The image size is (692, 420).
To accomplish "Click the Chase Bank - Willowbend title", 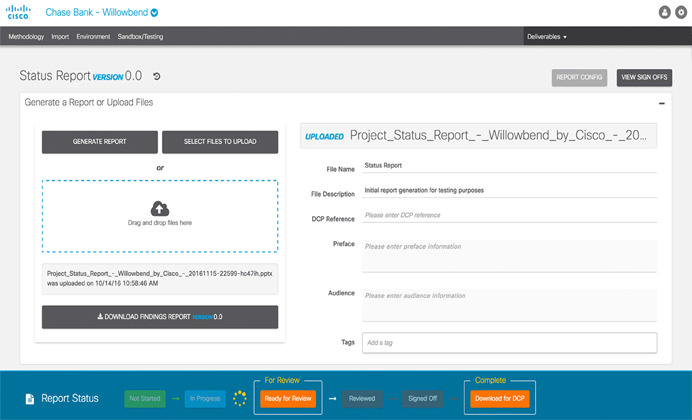I will pos(97,12).
